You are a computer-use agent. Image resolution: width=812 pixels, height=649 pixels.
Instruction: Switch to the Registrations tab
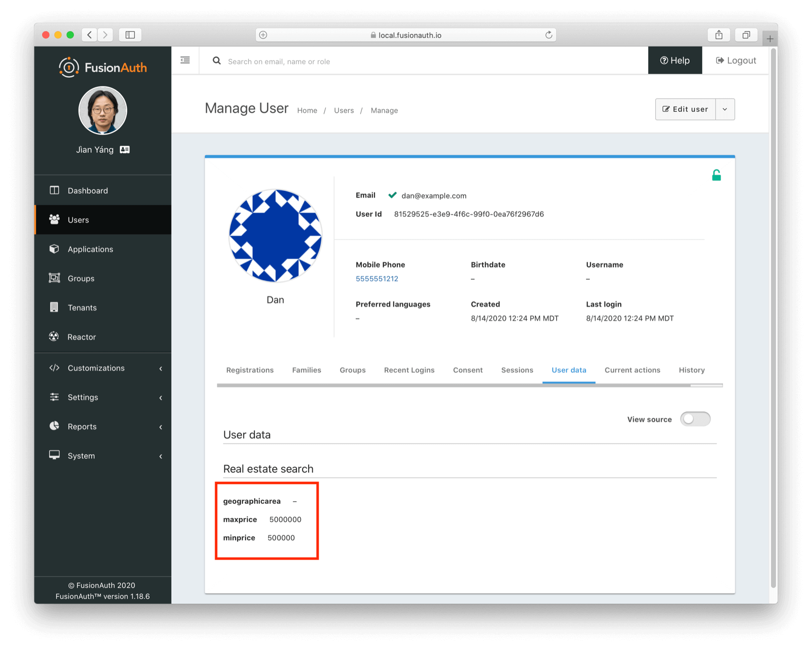[x=250, y=370]
